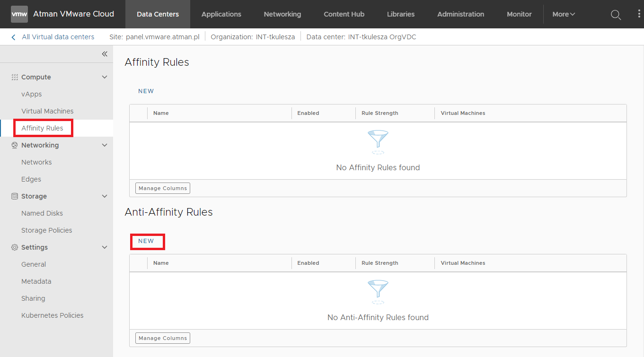Switch to the Networking top tab
Viewport: 644px width, 357px height.
coord(282,14)
